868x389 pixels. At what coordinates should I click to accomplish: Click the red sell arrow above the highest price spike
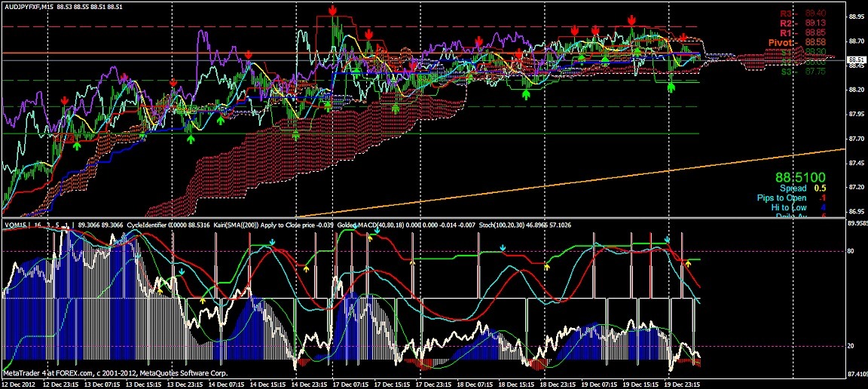(x=333, y=11)
